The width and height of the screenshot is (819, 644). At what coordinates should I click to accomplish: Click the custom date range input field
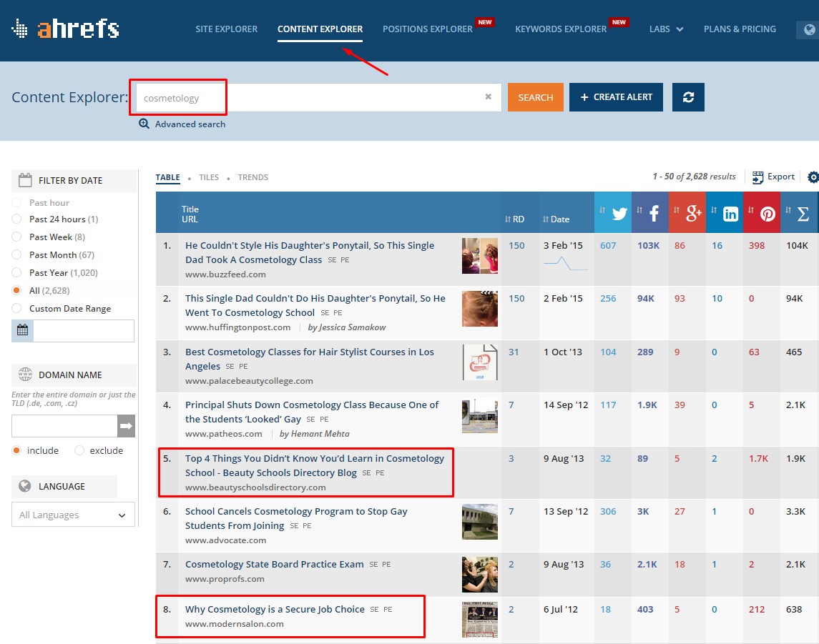coord(84,330)
